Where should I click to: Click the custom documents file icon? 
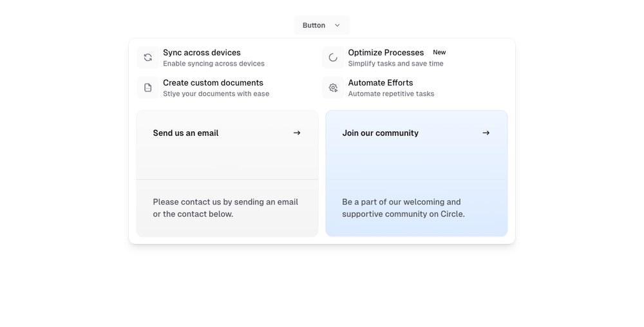(147, 88)
